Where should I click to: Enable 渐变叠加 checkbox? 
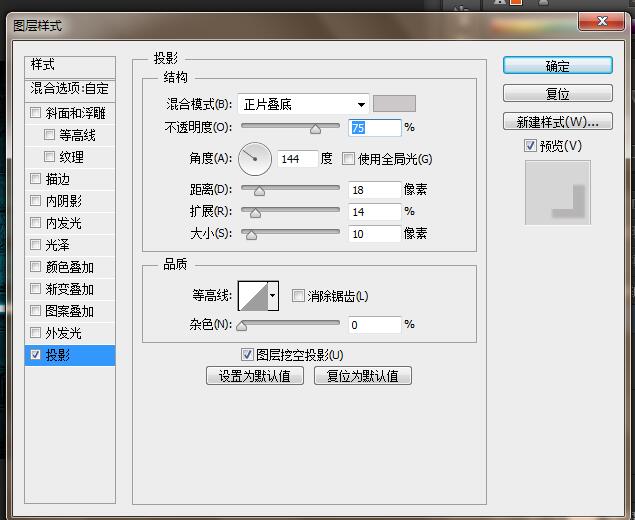point(36,288)
